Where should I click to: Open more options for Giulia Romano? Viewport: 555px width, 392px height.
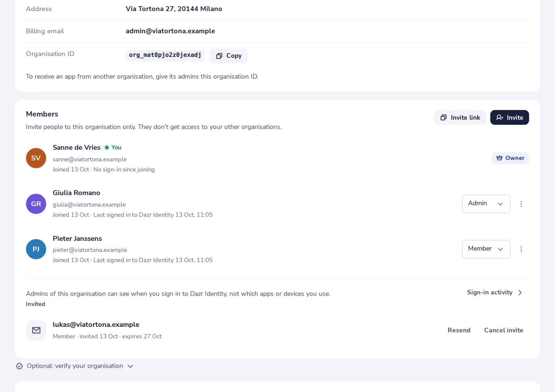[x=521, y=204]
